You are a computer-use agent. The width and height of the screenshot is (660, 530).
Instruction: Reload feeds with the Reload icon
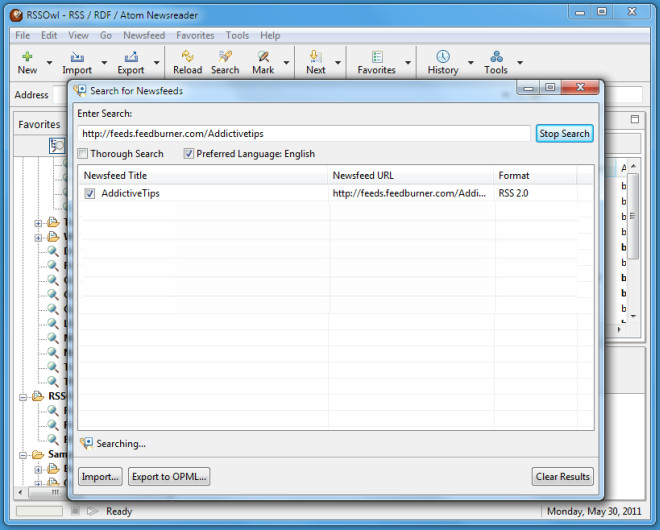187,56
